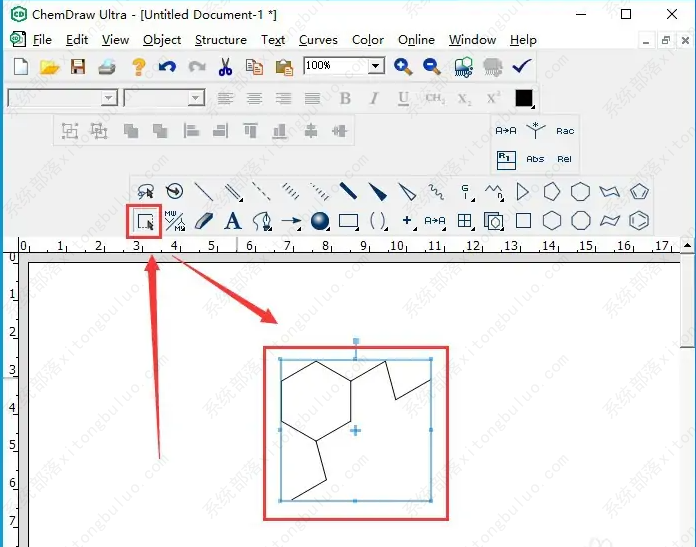Toggle superscript formatting
The width and height of the screenshot is (696, 547).
[x=493, y=98]
